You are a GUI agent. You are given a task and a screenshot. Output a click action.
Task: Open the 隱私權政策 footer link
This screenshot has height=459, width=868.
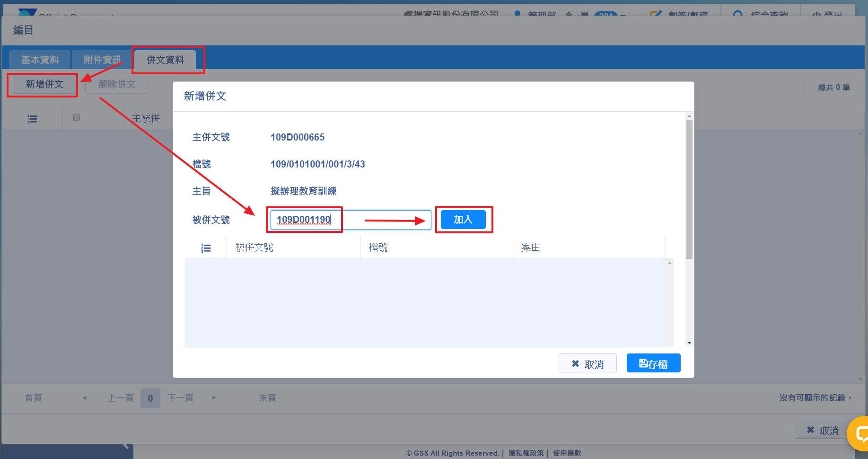click(x=526, y=453)
